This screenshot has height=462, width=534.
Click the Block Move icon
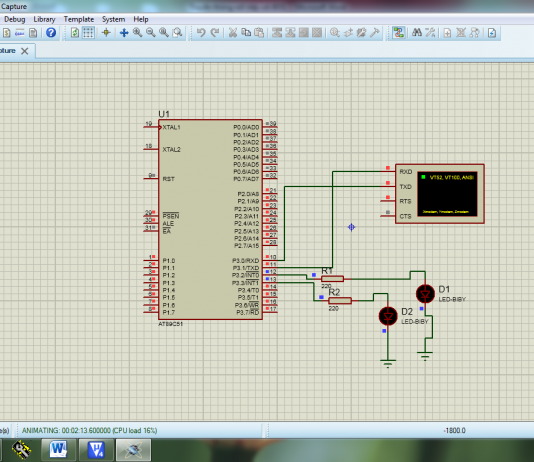coord(290,33)
